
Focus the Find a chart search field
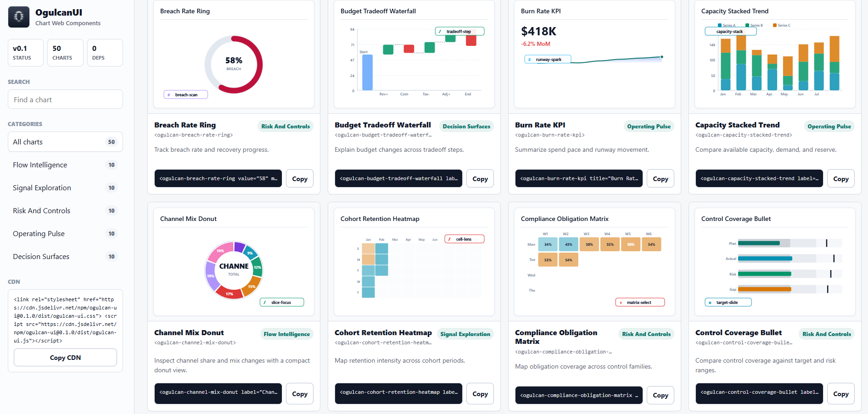[x=65, y=99]
